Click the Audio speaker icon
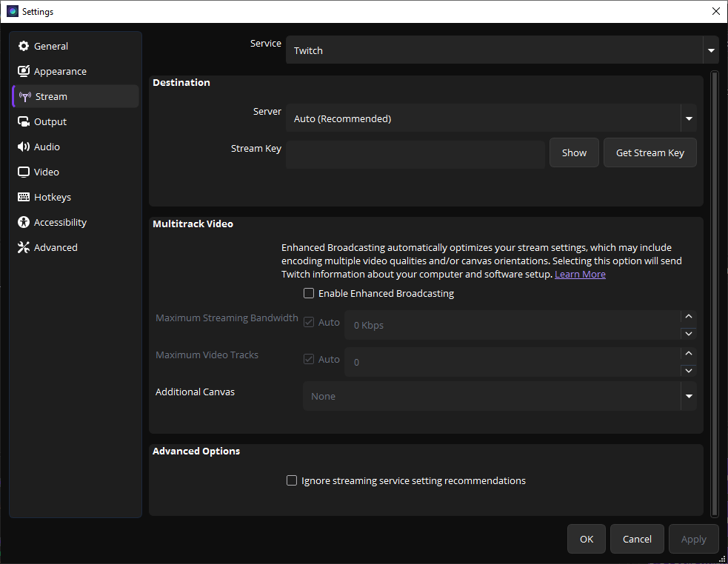Screen dimensions: 728x564 click(24, 147)
